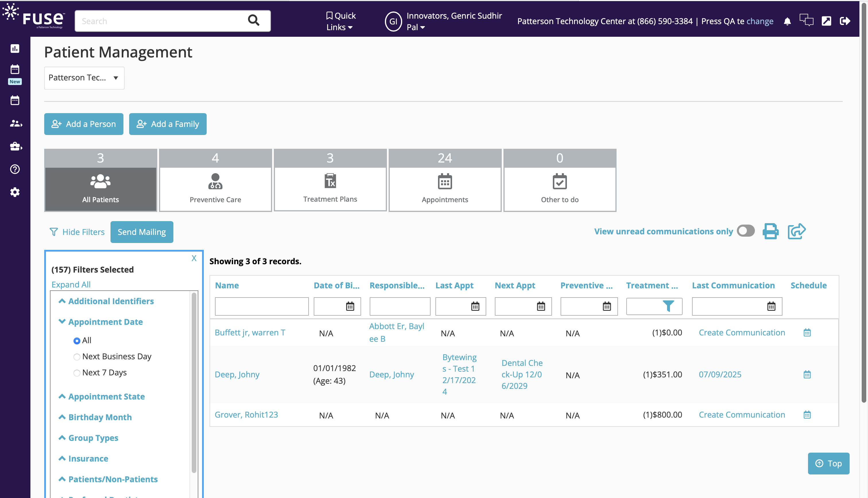Switch to the Treatment Plans tab
Viewport: 868px width, 498px height.
coord(330,180)
